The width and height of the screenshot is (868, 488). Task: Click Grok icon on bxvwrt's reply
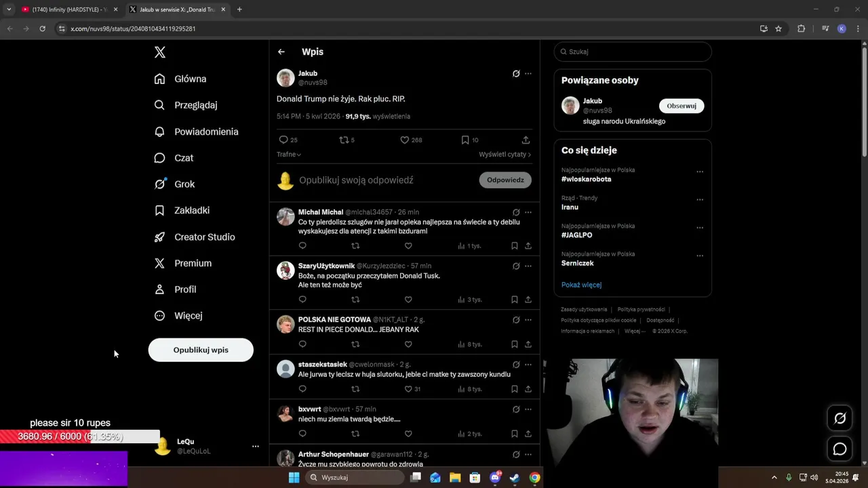click(x=516, y=409)
